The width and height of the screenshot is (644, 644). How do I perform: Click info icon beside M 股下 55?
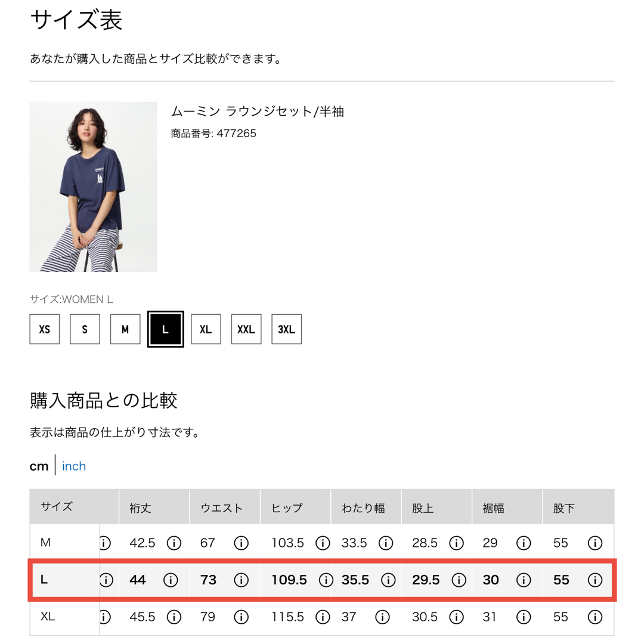(x=595, y=543)
